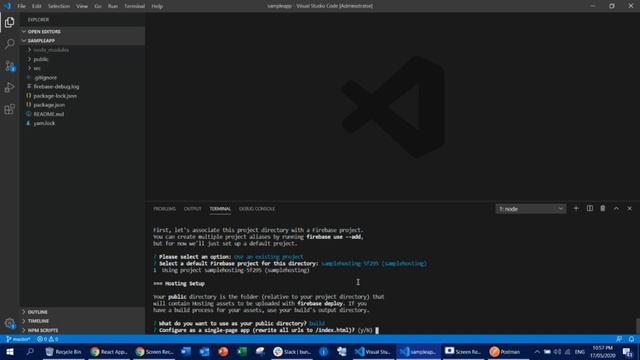Expand the node_modules folder
Image resolution: width=640 pixels, height=360 pixels.
pos(82,50)
